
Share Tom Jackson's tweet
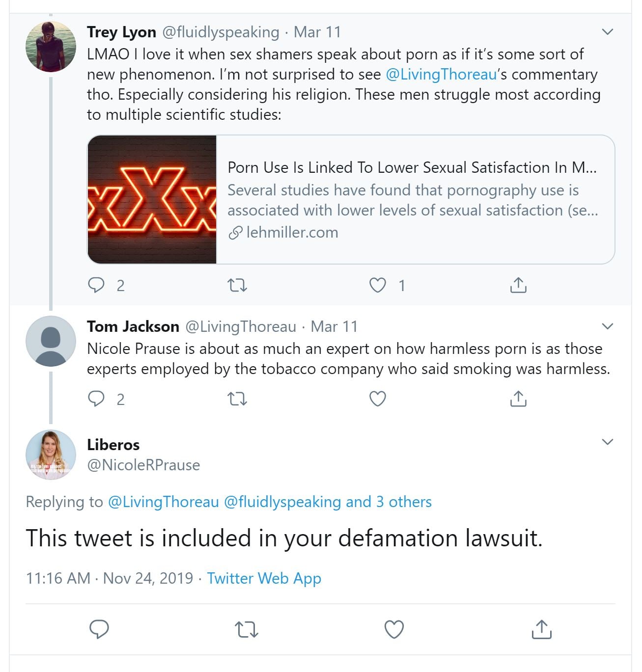pyautogui.click(x=518, y=399)
